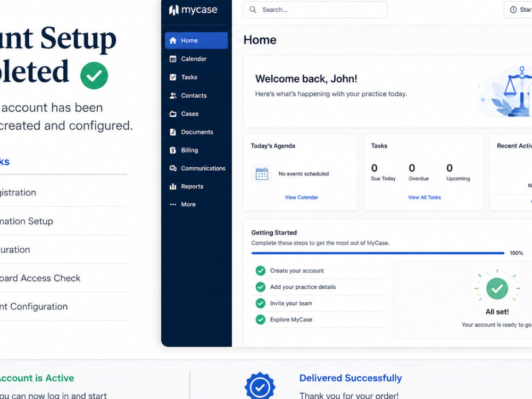Screen dimensions: 532x399
Task: Click the Reports bar chart icon
Action: (173, 186)
